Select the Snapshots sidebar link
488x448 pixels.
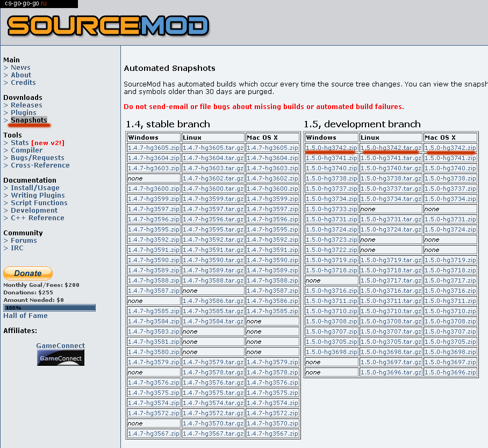(x=29, y=120)
